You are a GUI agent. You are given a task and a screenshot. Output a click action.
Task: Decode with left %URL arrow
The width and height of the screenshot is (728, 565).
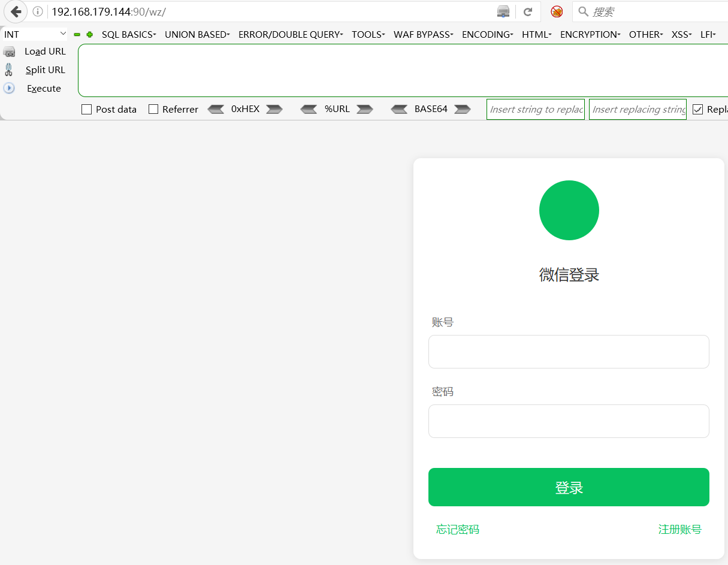point(309,109)
